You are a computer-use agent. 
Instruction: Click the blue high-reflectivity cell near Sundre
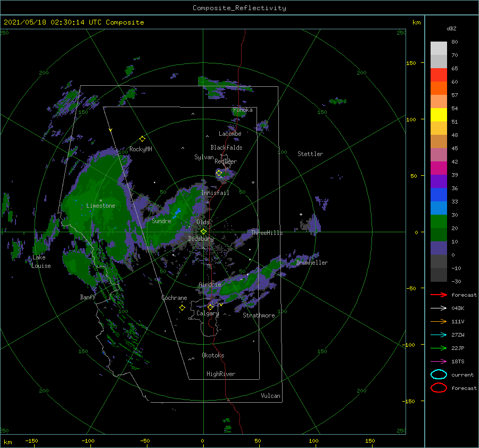pos(177,213)
